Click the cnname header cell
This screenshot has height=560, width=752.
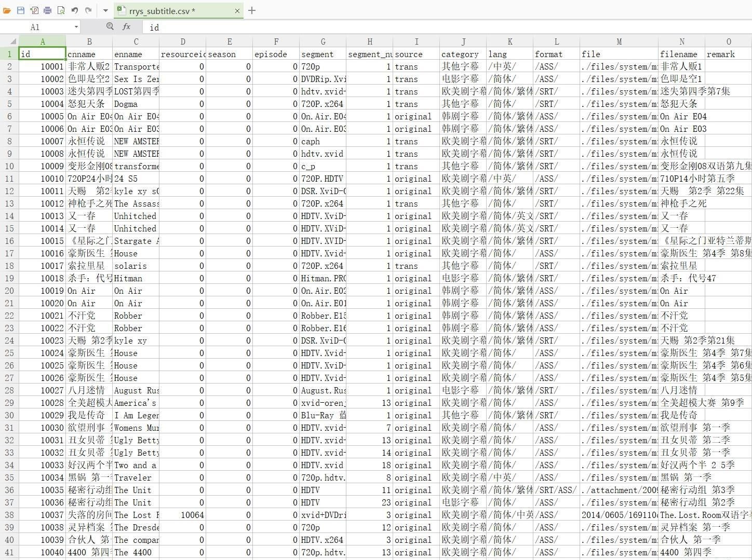click(89, 54)
